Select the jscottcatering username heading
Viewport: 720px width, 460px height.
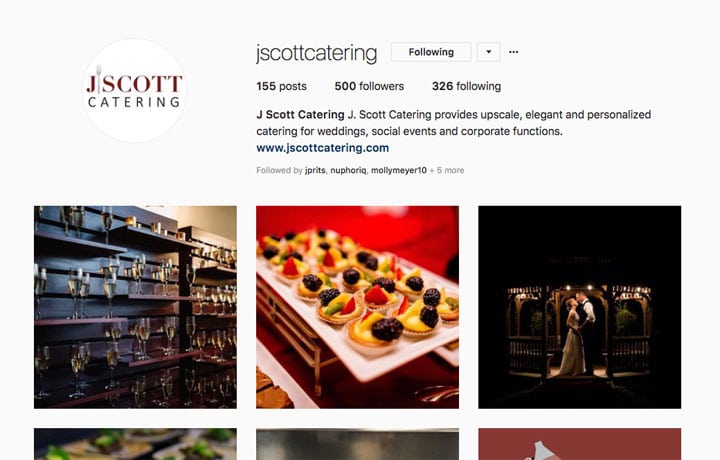(316, 53)
